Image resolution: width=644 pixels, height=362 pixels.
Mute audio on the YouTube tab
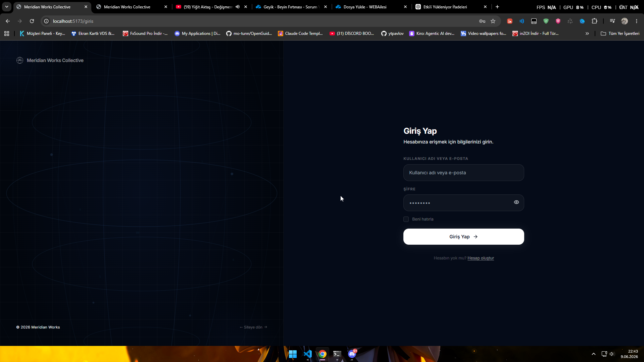[x=238, y=7]
